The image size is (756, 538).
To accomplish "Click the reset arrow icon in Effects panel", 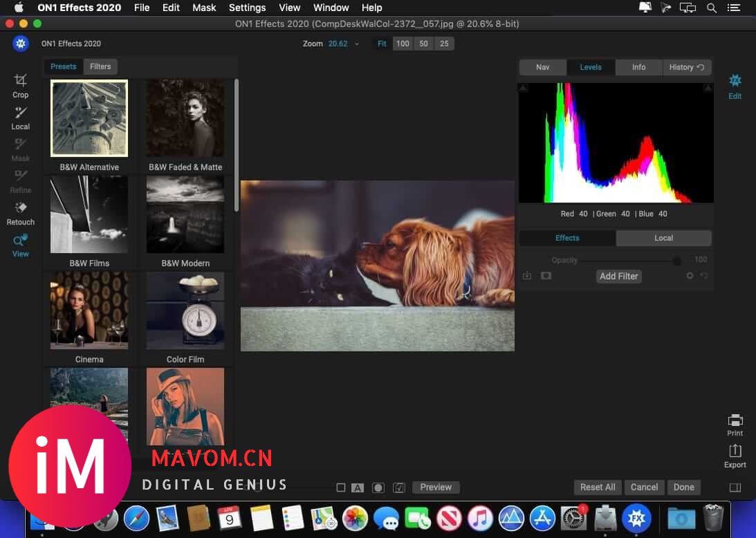I will pyautogui.click(x=704, y=276).
